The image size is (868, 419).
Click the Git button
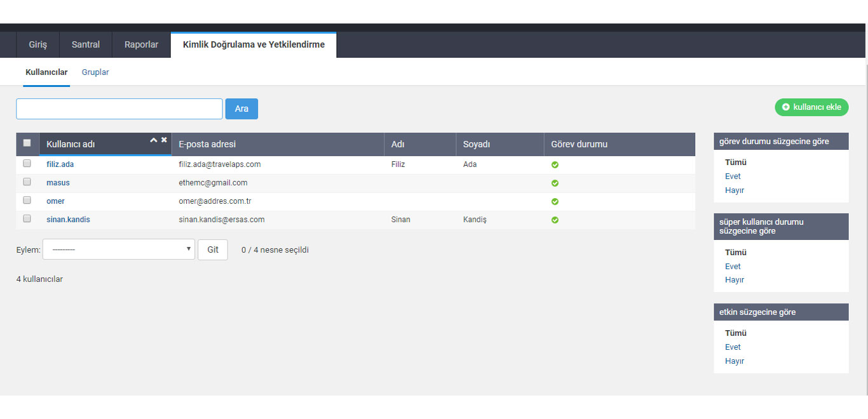point(212,249)
